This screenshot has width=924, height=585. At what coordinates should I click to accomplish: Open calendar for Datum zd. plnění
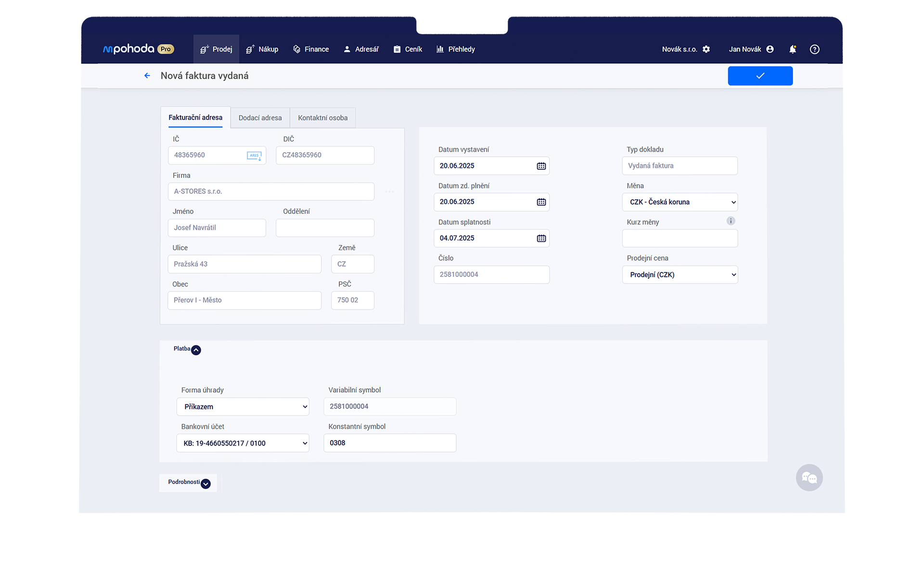(541, 202)
